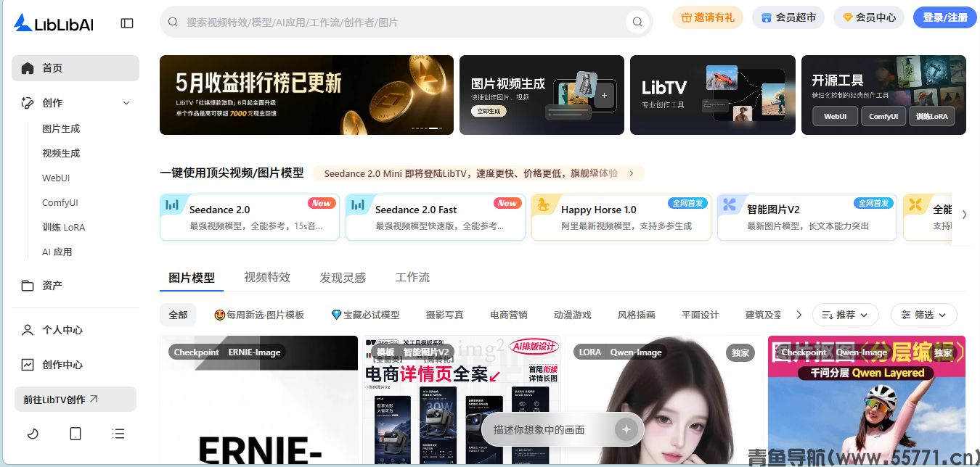980x467 pixels.
Task: Click the diamond icon on 会员中心
Action: pos(847,17)
